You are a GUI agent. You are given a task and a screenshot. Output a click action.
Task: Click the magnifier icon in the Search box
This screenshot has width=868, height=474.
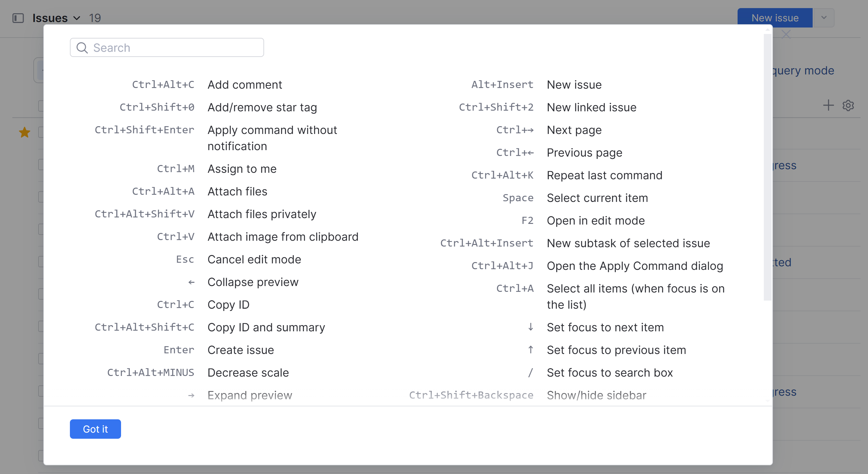pos(82,48)
